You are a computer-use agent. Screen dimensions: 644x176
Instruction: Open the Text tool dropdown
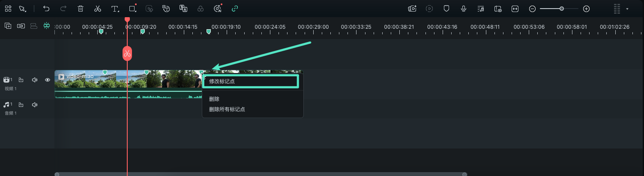click(115, 9)
